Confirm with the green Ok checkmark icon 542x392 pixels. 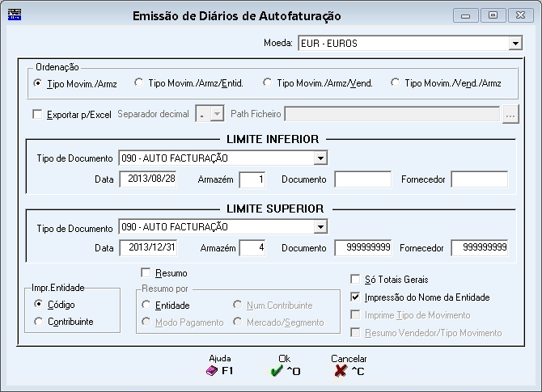coord(277,371)
